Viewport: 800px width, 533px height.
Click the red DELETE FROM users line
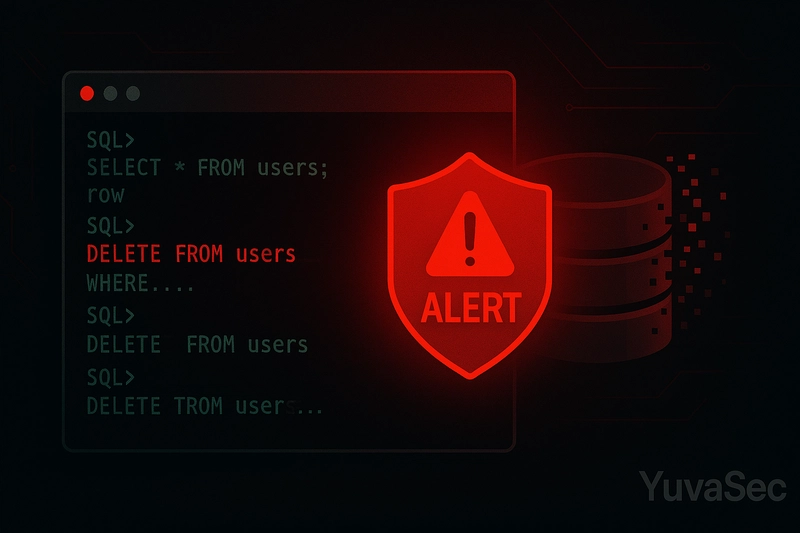point(191,253)
